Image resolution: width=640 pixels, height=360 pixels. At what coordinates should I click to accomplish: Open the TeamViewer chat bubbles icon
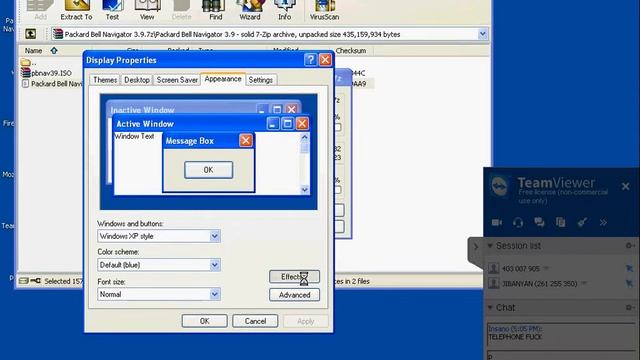click(539, 222)
